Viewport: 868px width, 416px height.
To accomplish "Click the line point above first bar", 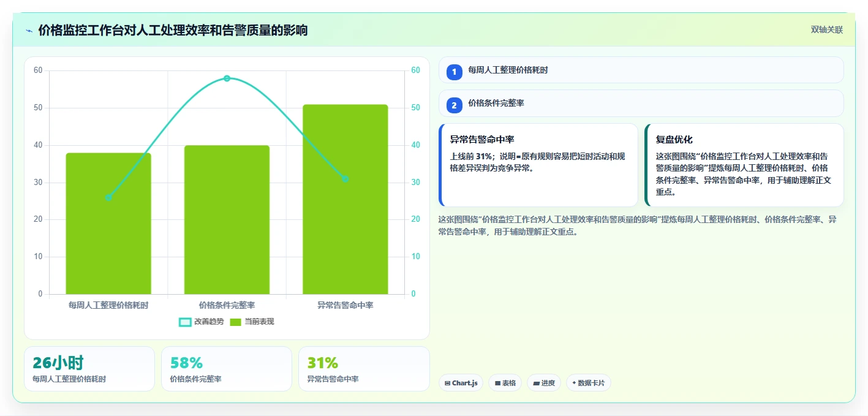I will tap(108, 197).
